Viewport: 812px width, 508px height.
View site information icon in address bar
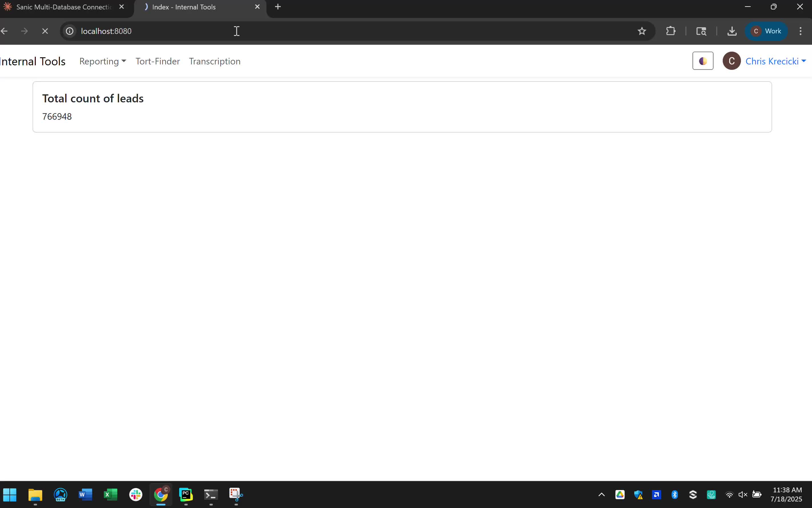70,31
